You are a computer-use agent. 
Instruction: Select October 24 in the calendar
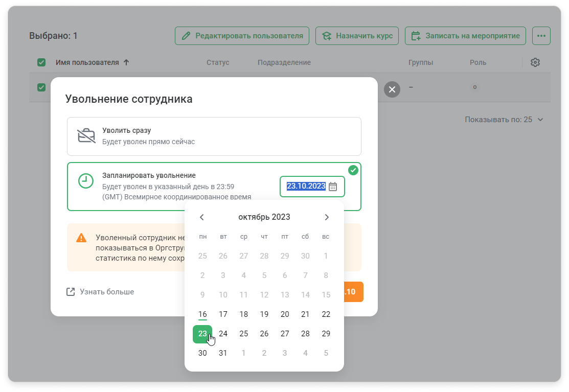click(x=223, y=334)
